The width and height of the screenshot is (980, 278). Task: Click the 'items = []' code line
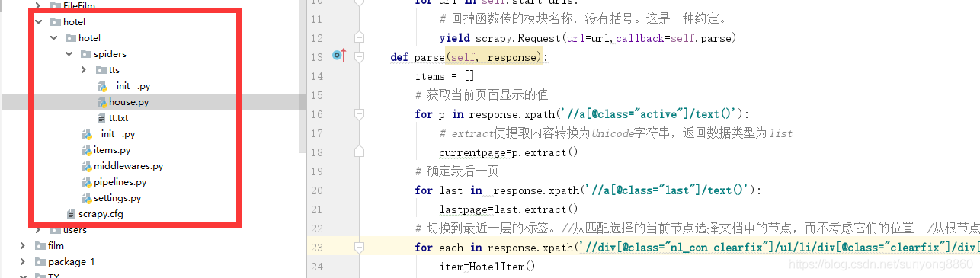tap(445, 76)
